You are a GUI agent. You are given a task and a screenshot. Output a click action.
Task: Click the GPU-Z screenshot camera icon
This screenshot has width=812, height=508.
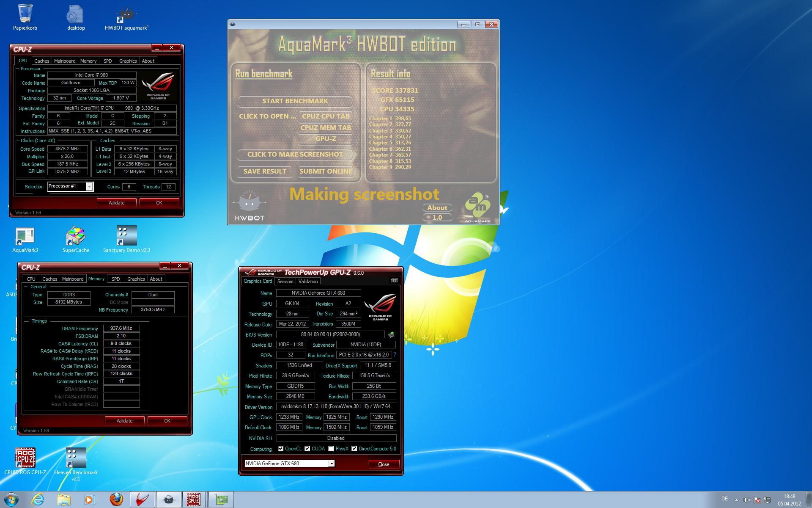[394, 281]
